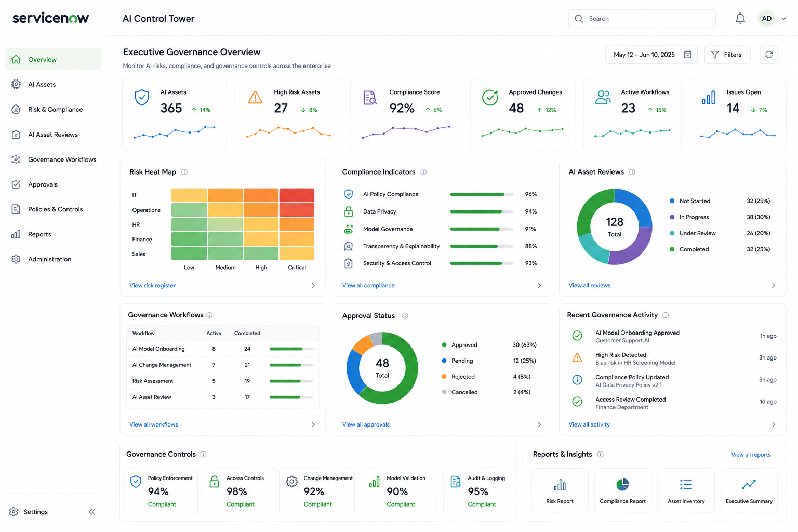Expand the View all activity arrow

[774, 424]
